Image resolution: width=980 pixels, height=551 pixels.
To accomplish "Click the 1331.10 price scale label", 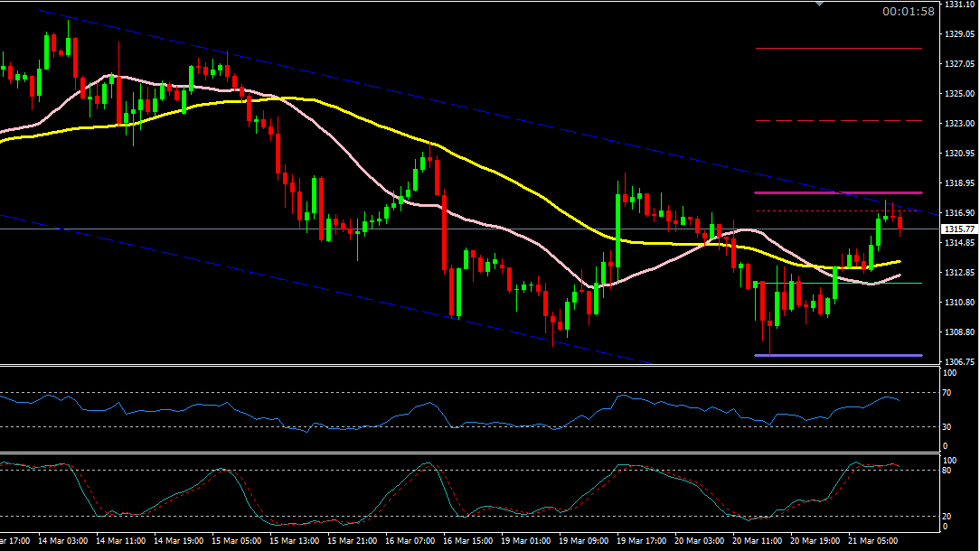I will (958, 5).
